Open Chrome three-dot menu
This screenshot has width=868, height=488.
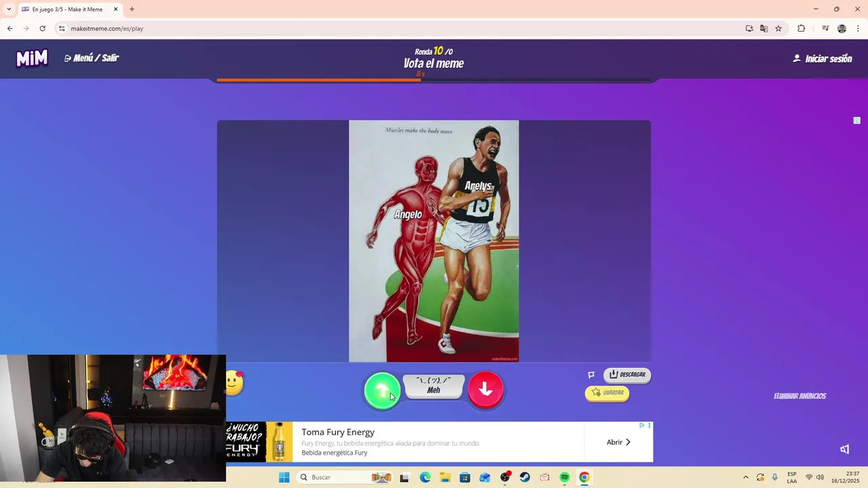[x=859, y=28]
